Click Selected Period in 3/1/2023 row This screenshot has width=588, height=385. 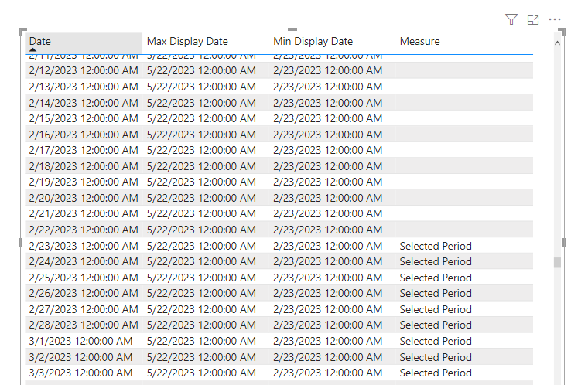click(436, 341)
